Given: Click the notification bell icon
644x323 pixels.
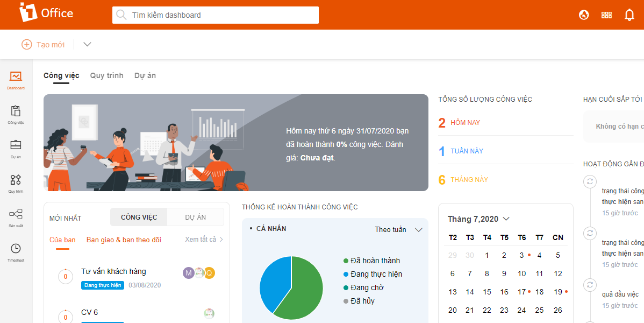Looking at the screenshot, I should coord(629,15).
